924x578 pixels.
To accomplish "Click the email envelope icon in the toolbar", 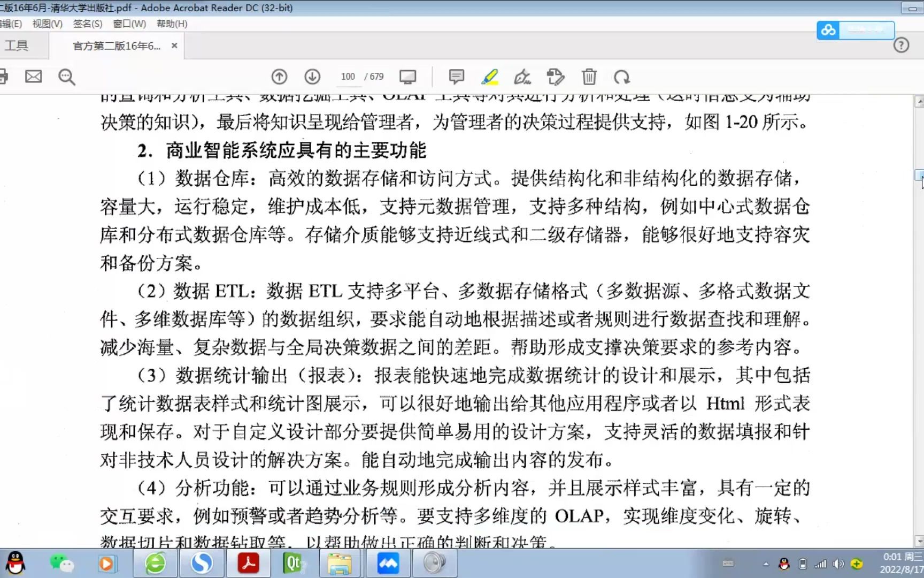I will click(33, 77).
